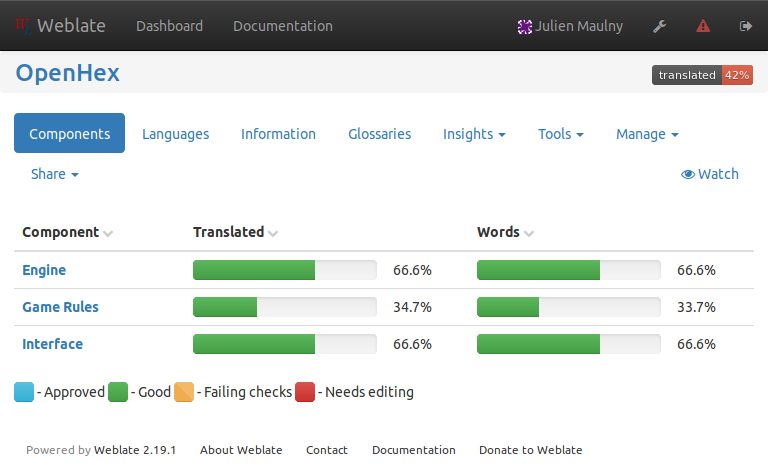Switch to the Glossaries tab

(x=380, y=134)
